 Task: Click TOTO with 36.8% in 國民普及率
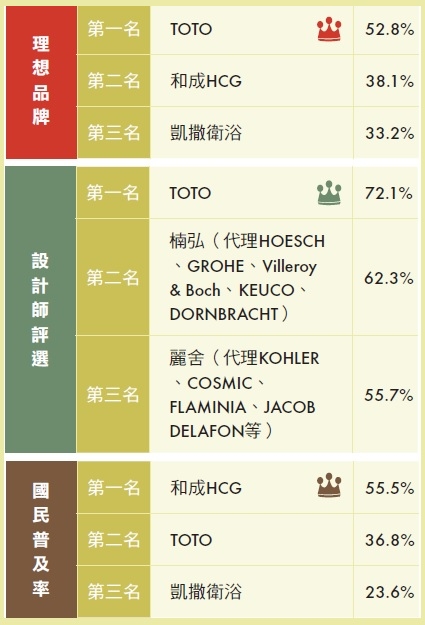point(191,540)
